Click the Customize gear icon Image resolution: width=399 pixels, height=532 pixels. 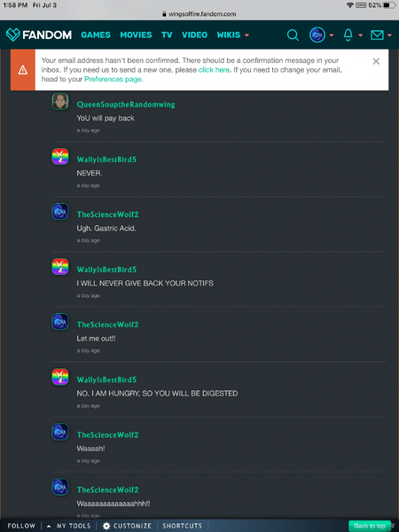[x=106, y=526]
